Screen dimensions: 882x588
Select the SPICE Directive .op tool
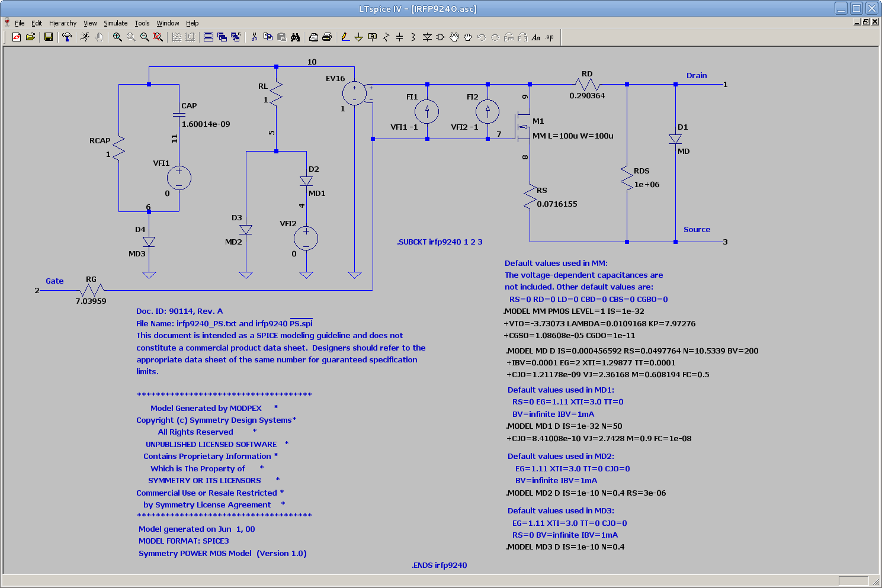coord(550,37)
